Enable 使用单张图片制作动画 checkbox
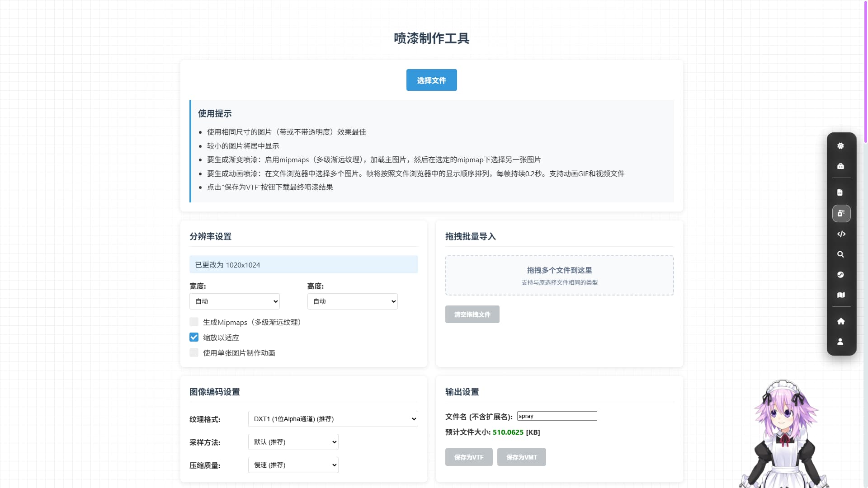 (194, 352)
